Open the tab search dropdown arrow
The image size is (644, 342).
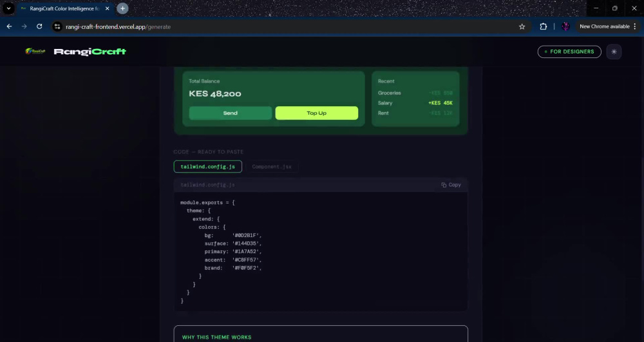pos(8,8)
